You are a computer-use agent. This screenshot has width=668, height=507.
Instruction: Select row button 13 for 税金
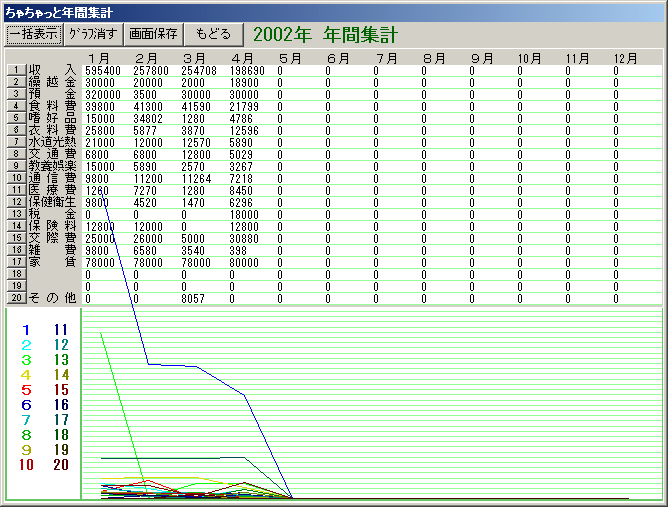tap(16, 214)
